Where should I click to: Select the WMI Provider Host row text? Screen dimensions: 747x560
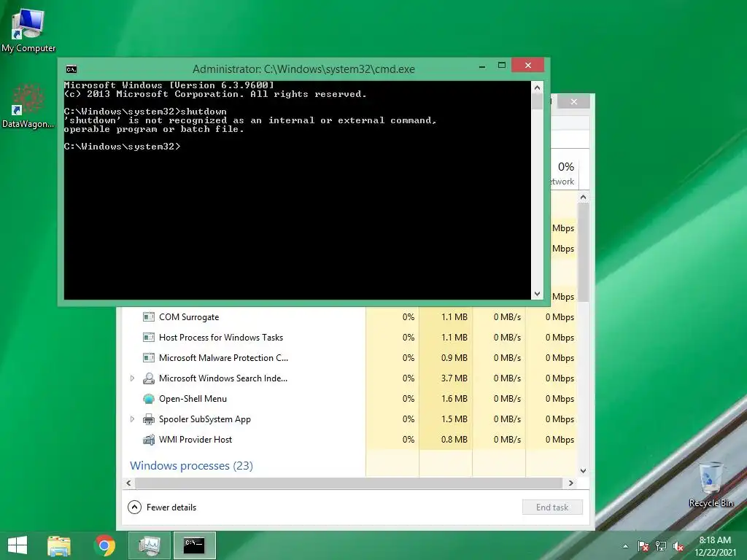tap(196, 440)
